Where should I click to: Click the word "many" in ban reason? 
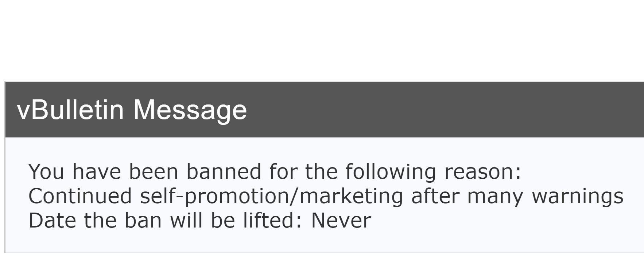pos(495,196)
